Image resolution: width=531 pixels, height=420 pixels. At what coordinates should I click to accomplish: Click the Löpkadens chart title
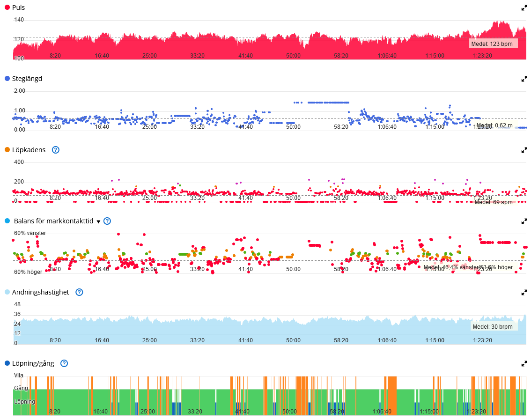coord(29,150)
